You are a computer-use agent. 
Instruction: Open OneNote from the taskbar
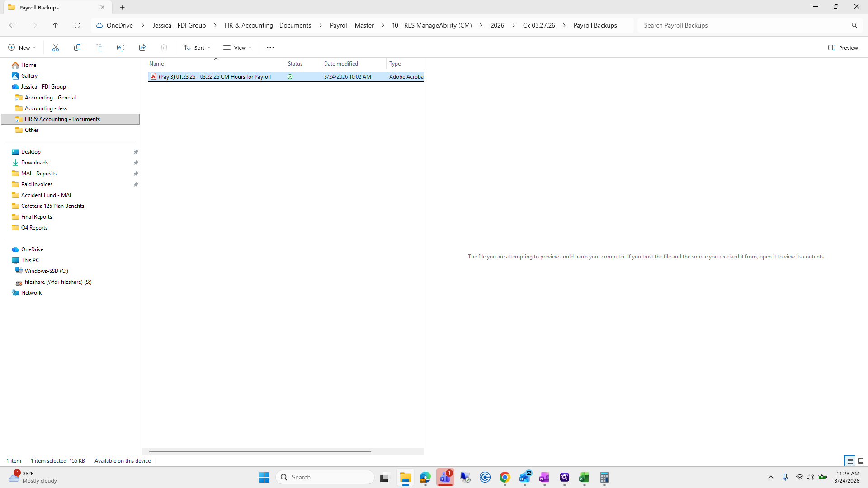point(544,477)
